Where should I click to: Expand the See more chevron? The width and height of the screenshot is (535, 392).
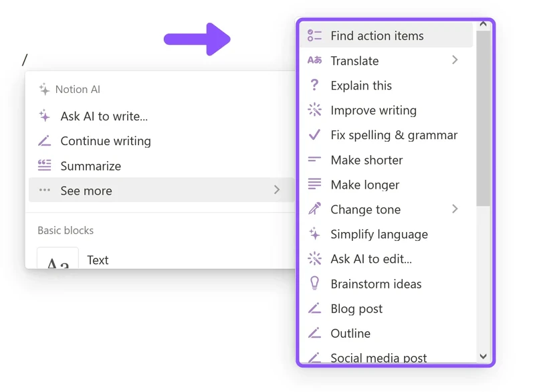(x=278, y=190)
